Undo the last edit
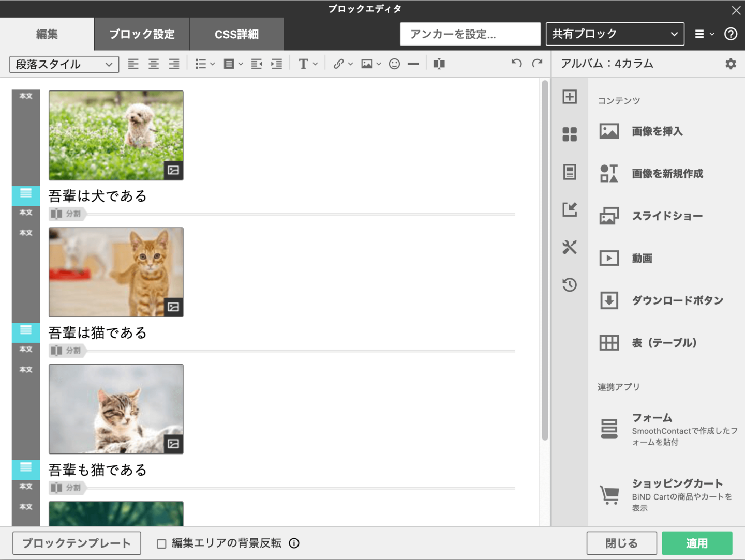 point(516,63)
